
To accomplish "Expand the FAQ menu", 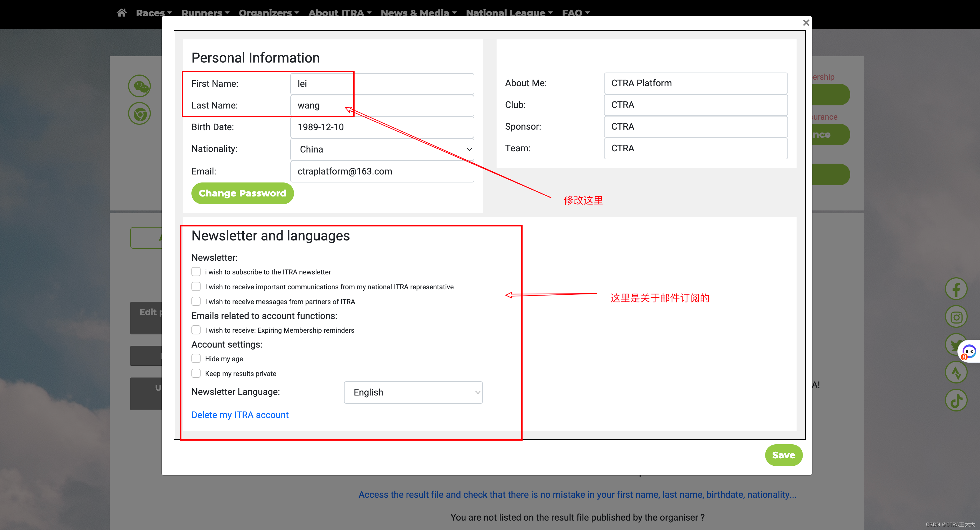I will click(x=576, y=13).
